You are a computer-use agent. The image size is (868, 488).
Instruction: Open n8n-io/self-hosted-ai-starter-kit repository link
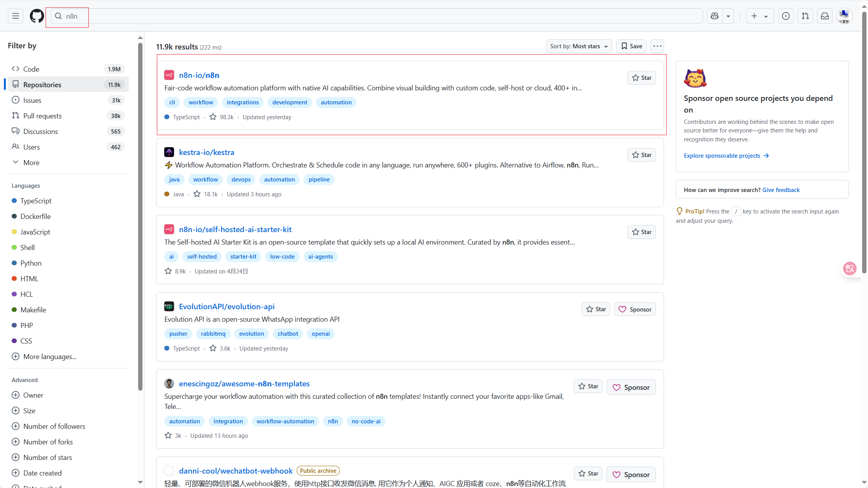235,229
